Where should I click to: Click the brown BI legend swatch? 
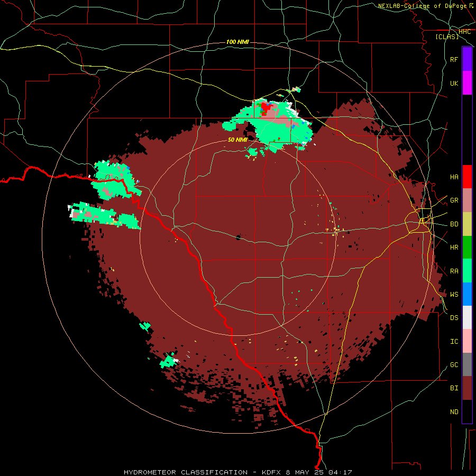[x=467, y=388]
